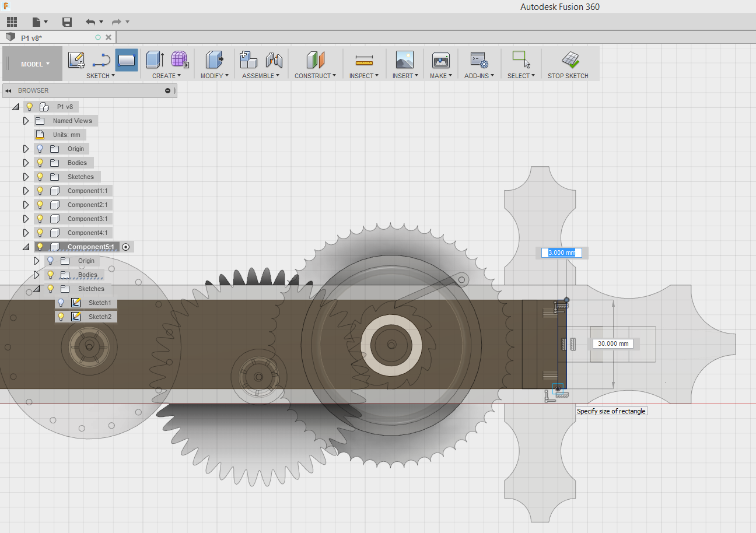The width and height of the screenshot is (756, 533).
Task: Select the Press Pull modify tool
Action: point(215,59)
